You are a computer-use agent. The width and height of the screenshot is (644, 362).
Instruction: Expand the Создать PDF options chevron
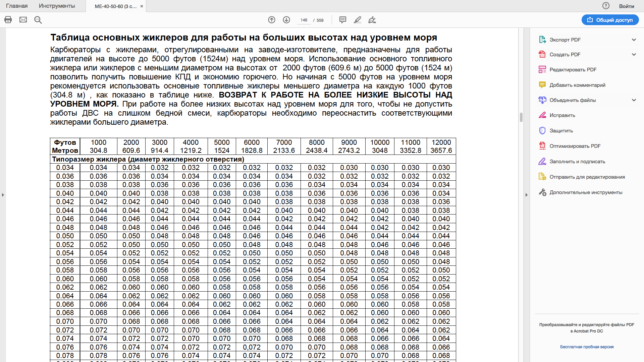(x=634, y=54)
